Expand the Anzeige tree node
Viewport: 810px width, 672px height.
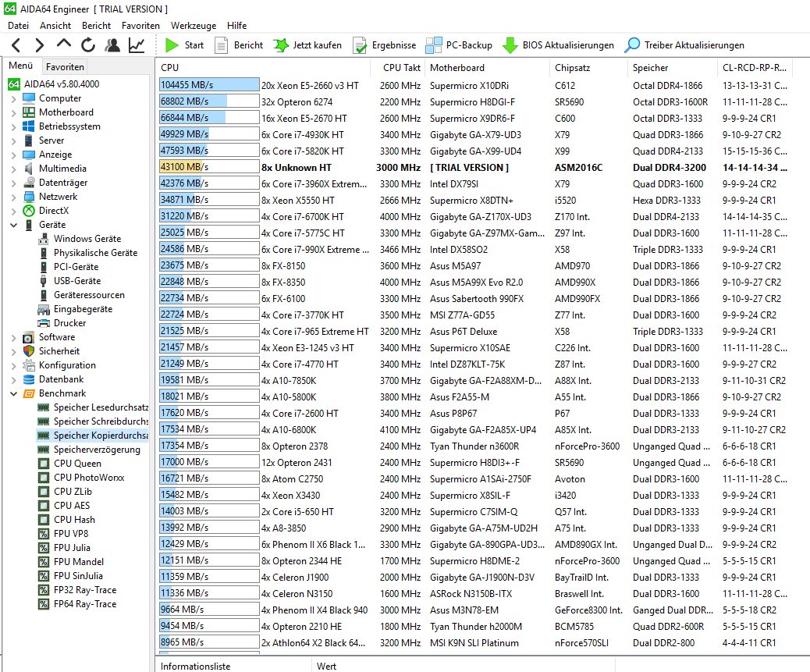point(14,155)
